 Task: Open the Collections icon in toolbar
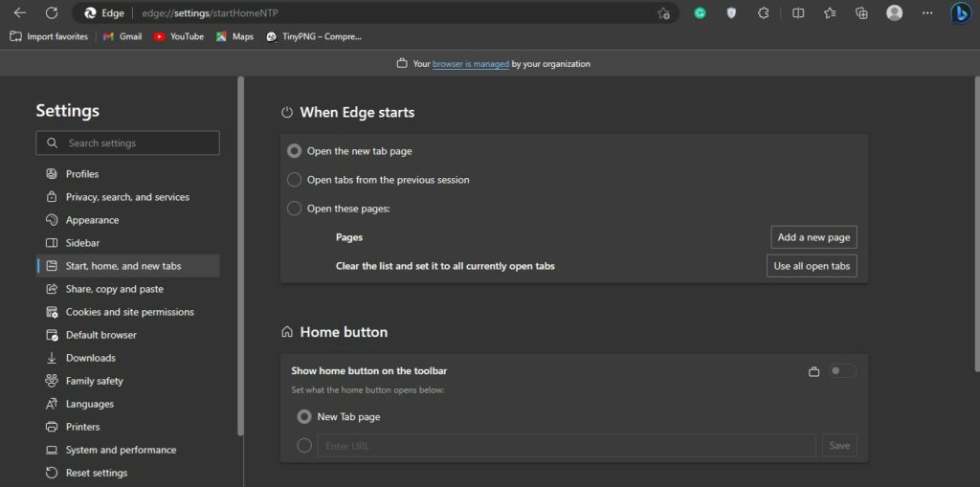pos(861,13)
